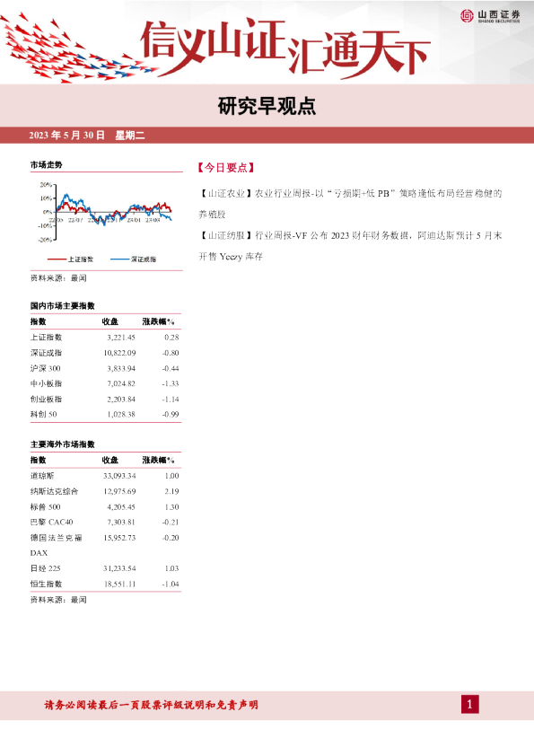This screenshot has height=756, width=534.
Task: Select the 恒生指数 row value 18,551.11
Action: tap(120, 584)
